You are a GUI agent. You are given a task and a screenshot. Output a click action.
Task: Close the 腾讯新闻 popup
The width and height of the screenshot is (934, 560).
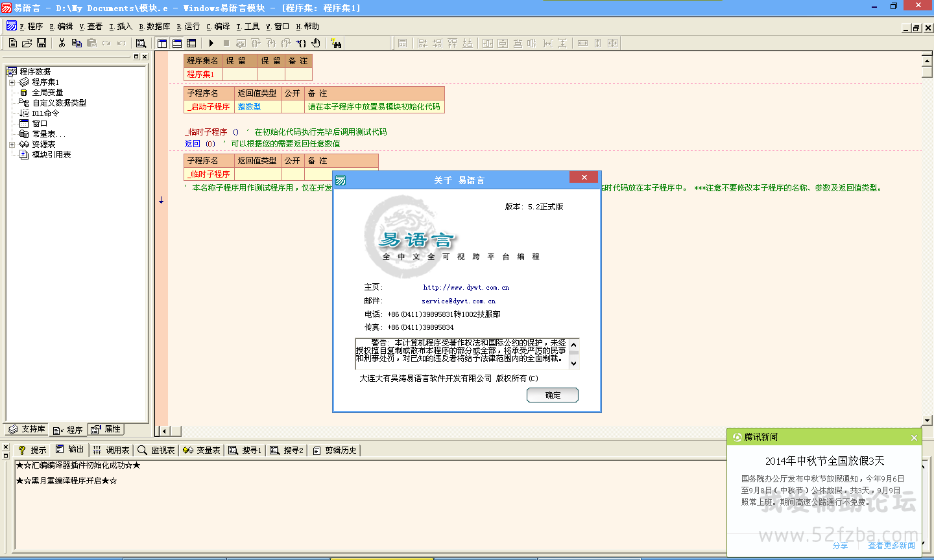[914, 437]
